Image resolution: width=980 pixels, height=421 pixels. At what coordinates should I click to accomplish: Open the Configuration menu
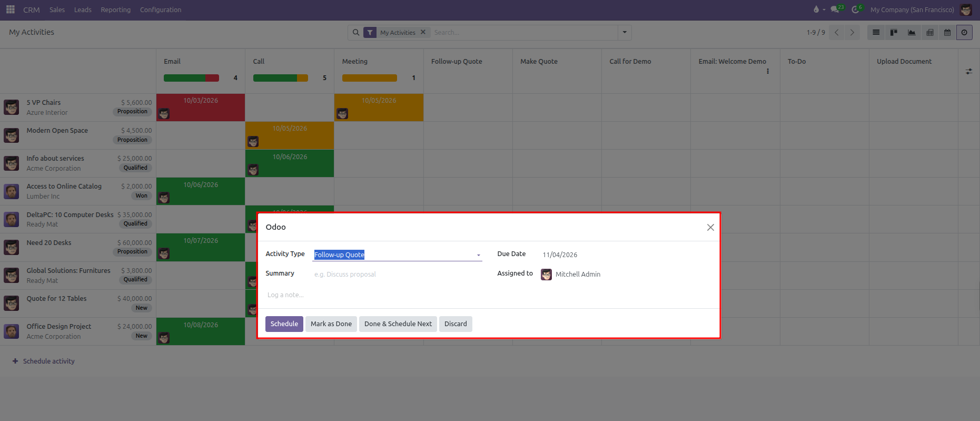coord(161,9)
